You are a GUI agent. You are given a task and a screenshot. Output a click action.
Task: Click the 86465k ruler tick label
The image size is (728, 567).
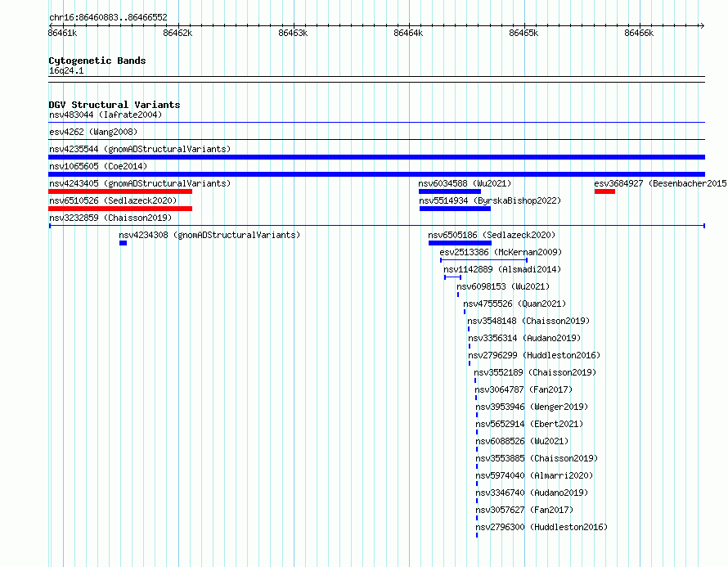click(x=524, y=33)
